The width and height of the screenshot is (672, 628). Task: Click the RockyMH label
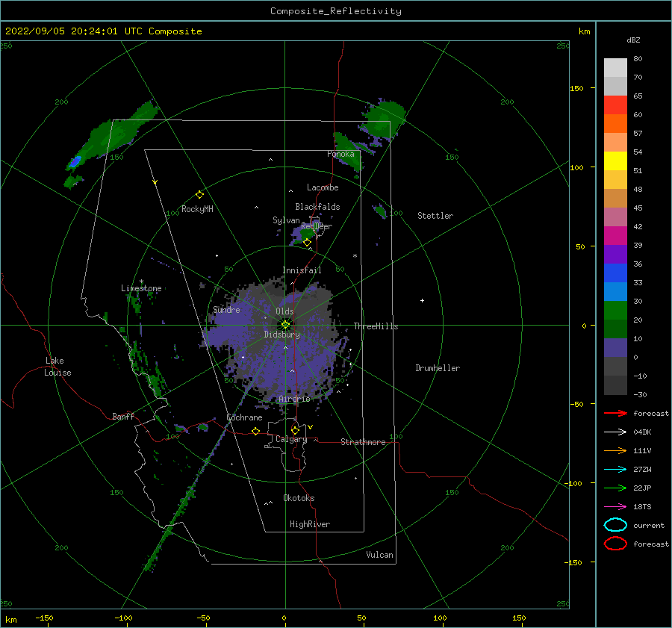pos(197,209)
